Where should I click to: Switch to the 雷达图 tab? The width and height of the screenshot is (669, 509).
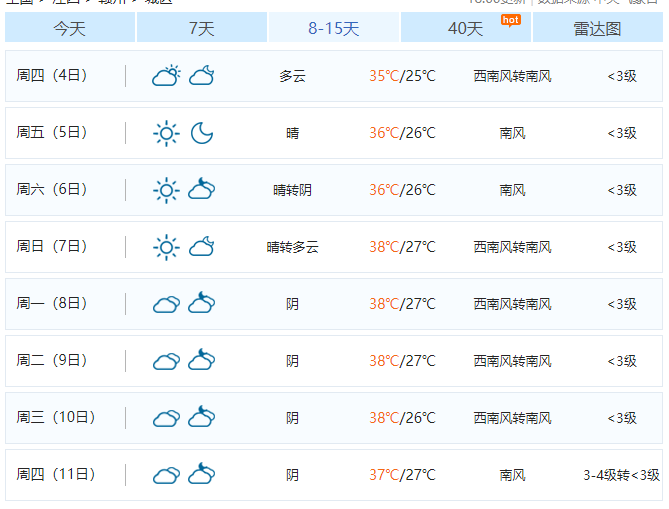click(597, 28)
